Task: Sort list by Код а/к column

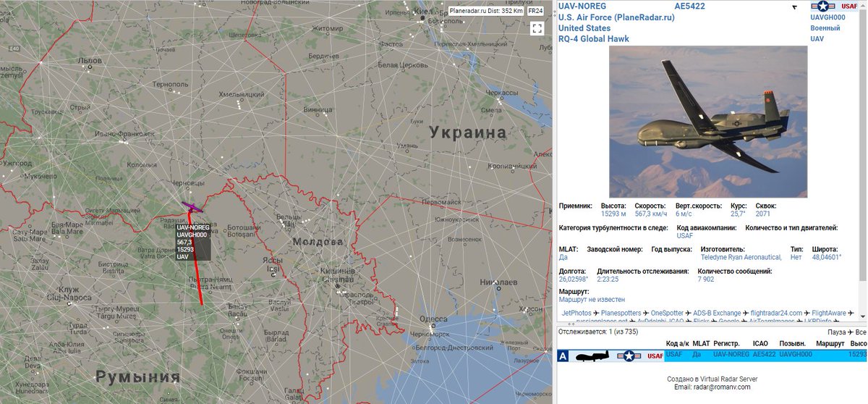Action: [x=676, y=343]
